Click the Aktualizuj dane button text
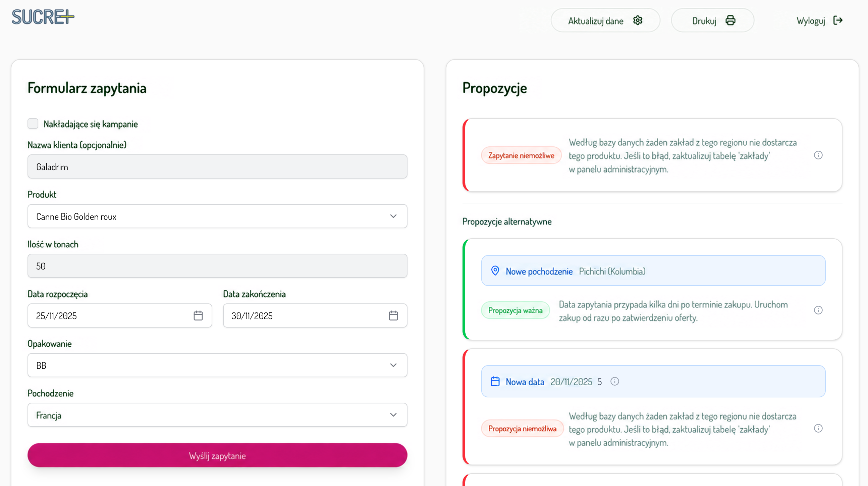Viewport: 868px width, 486px height. (x=595, y=21)
